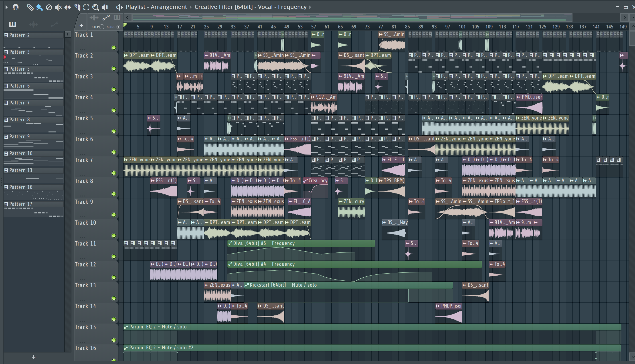
Task: Open Param. EQ 2 Mute / solo #2 clip menu
Action: tap(126, 348)
